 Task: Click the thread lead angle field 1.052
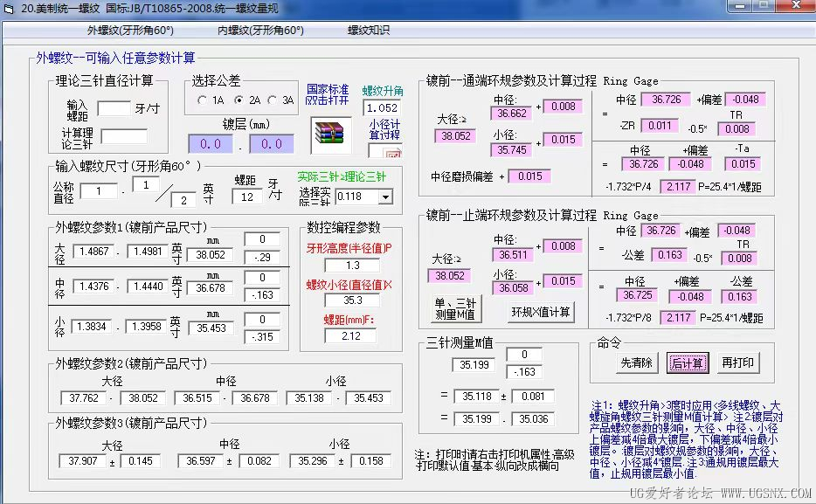[382, 107]
